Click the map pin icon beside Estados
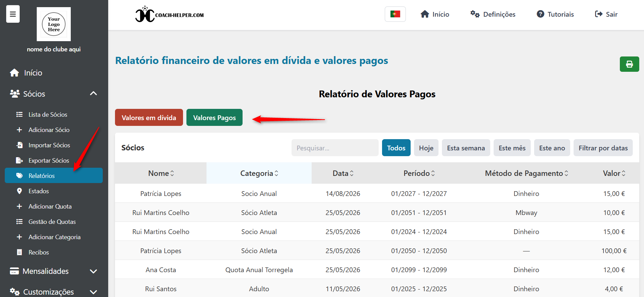Image resolution: width=644 pixels, height=297 pixels. [19, 191]
